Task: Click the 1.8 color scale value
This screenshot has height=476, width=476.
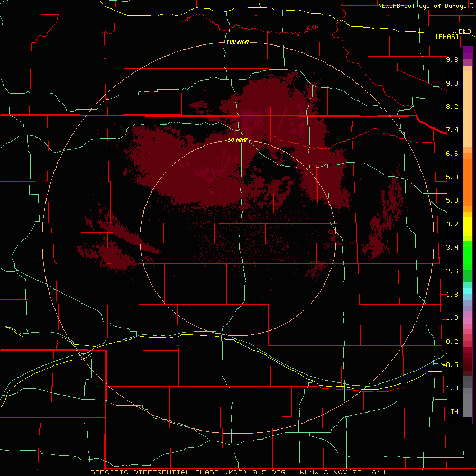Action: click(x=452, y=295)
